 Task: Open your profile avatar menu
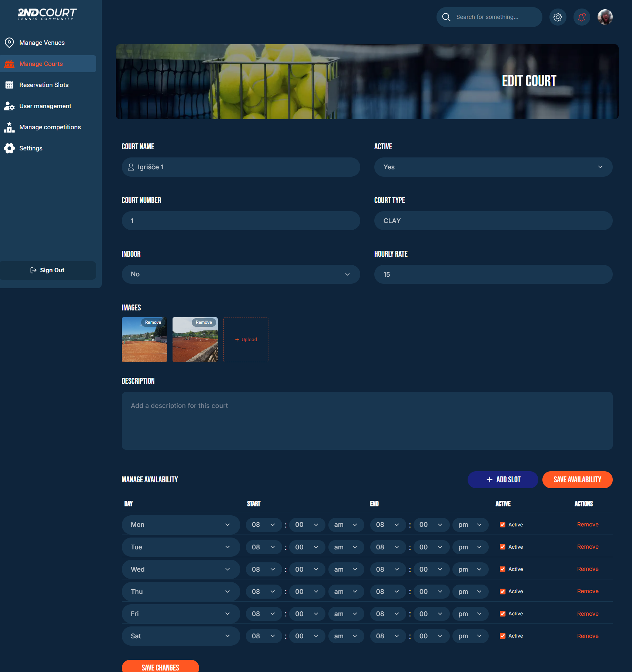click(605, 17)
